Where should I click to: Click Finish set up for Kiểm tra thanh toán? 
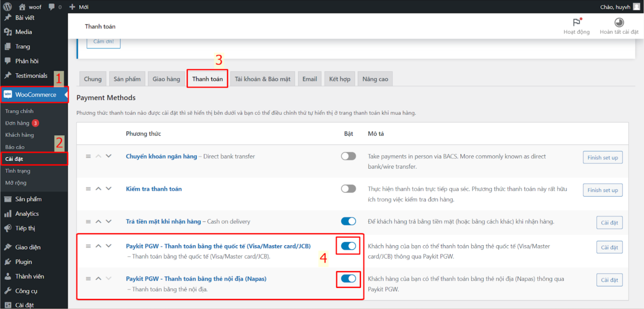(x=602, y=190)
